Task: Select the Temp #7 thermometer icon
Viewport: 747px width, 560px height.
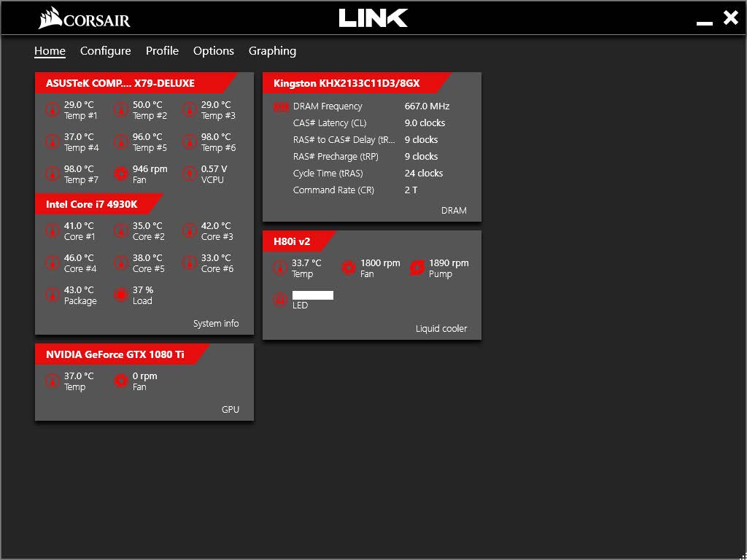Action: pyautogui.click(x=53, y=174)
